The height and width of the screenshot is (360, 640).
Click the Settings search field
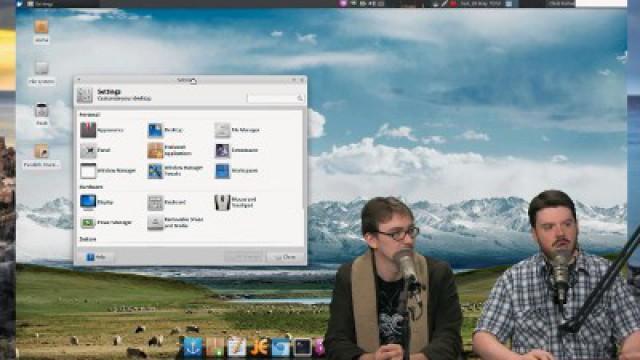[x=275, y=98]
